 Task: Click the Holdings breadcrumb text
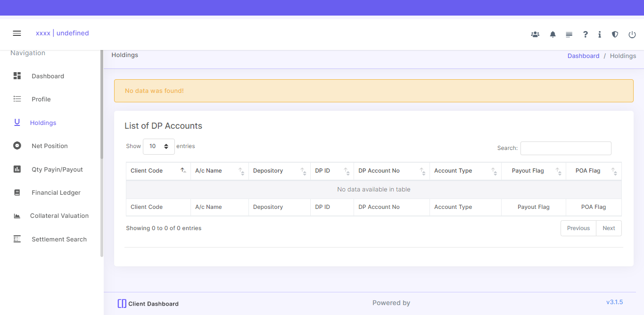click(623, 56)
